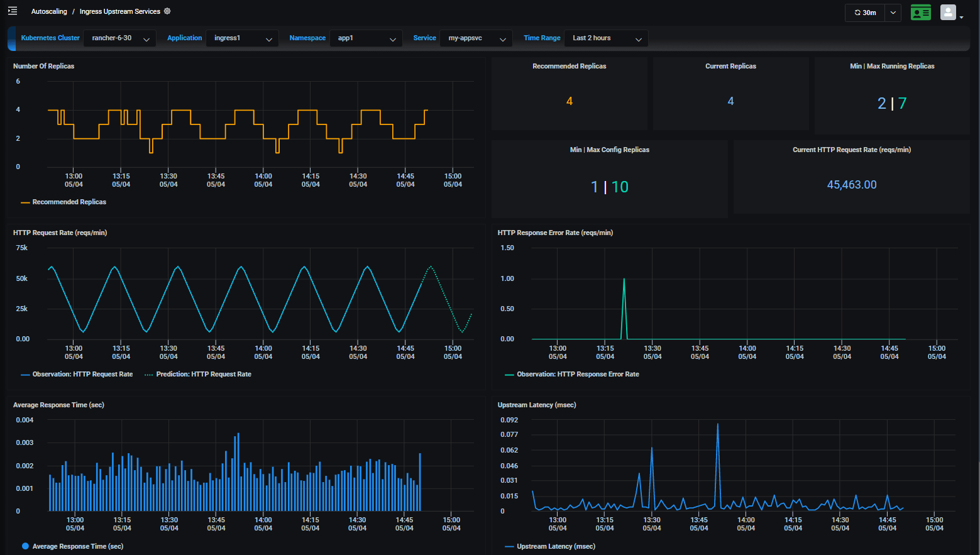
Task: Toggle the Upstream Latency (msec) legend entry
Action: pos(550,546)
